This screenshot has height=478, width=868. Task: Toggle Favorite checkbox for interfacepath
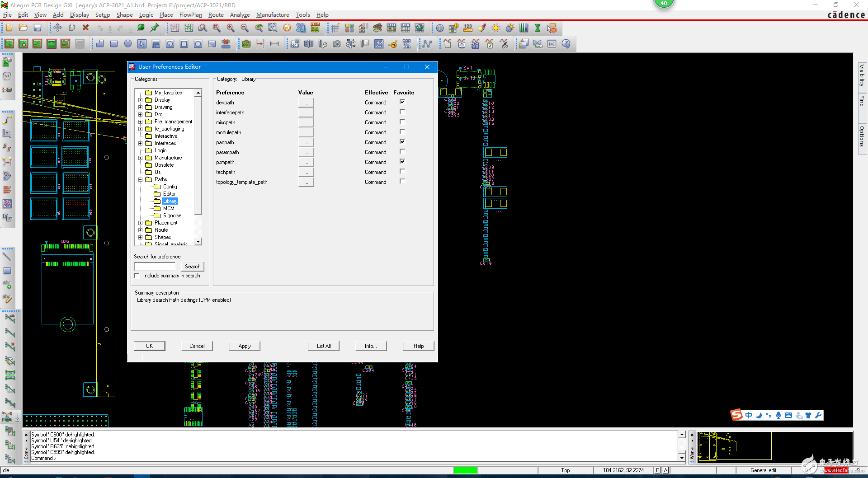[x=402, y=112]
